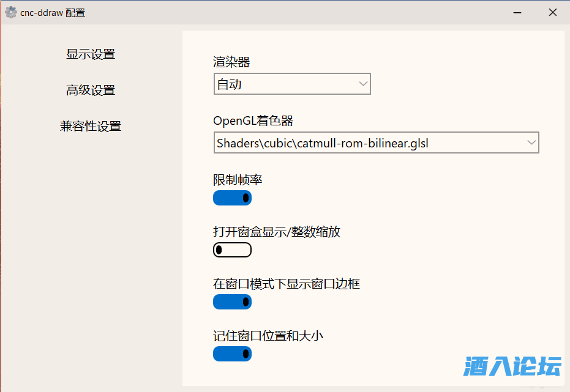Screen dimensions: 570x392
Task: Click the 酒入论坛 watermark logo
Action: pos(512,366)
